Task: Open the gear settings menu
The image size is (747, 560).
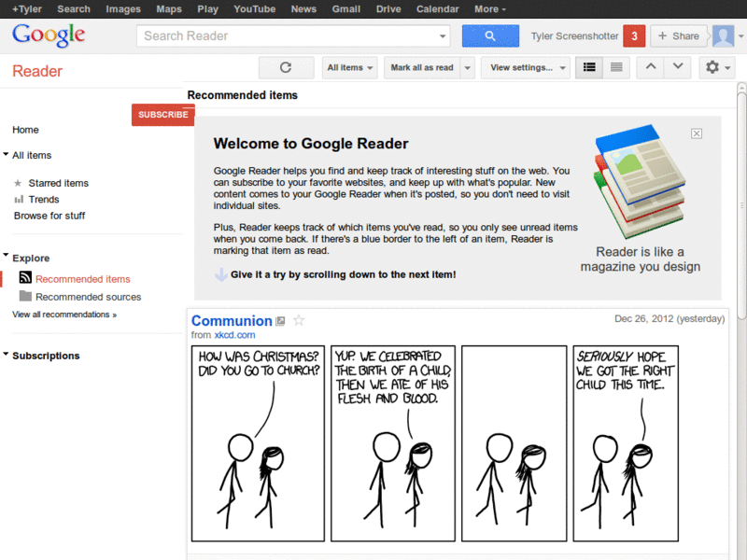Action: click(717, 67)
